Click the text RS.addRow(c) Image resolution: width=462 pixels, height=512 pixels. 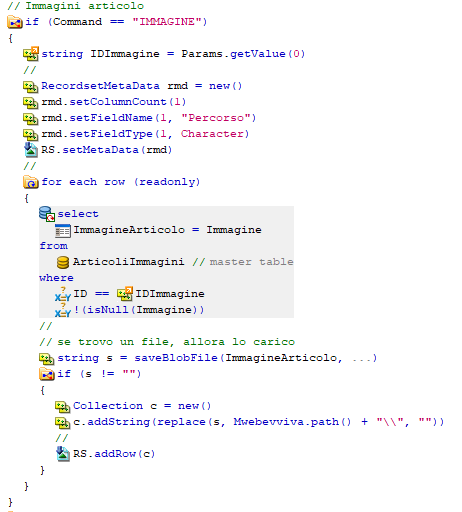pos(114,454)
